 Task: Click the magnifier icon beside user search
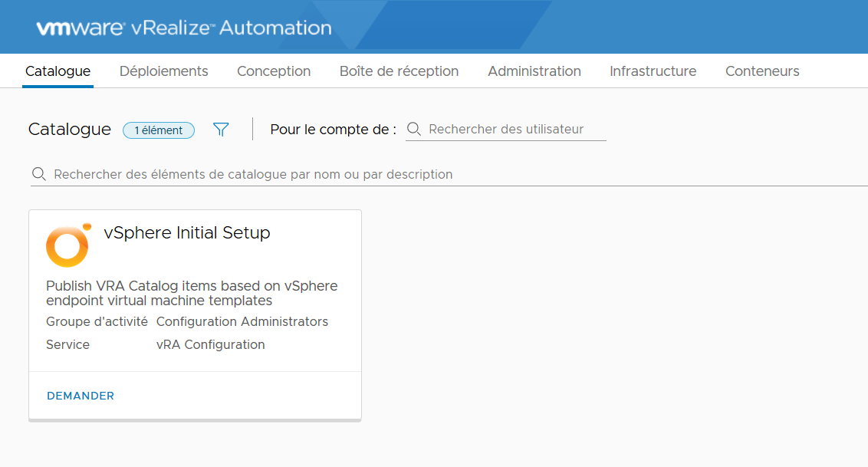pos(414,129)
